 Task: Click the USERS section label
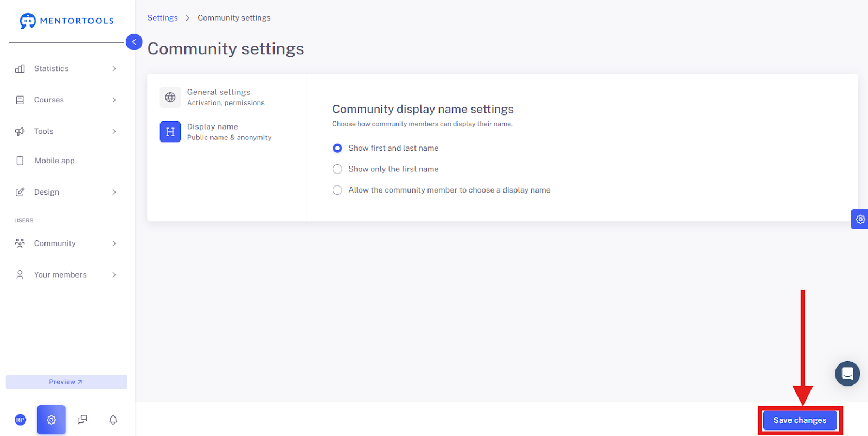click(x=24, y=220)
